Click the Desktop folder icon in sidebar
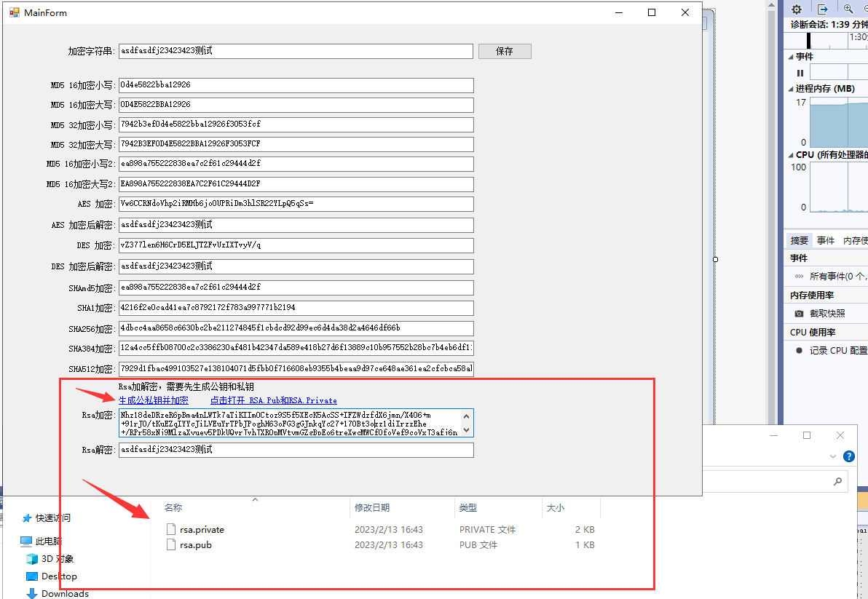Screen dimensions: 868x599 click(x=32, y=576)
